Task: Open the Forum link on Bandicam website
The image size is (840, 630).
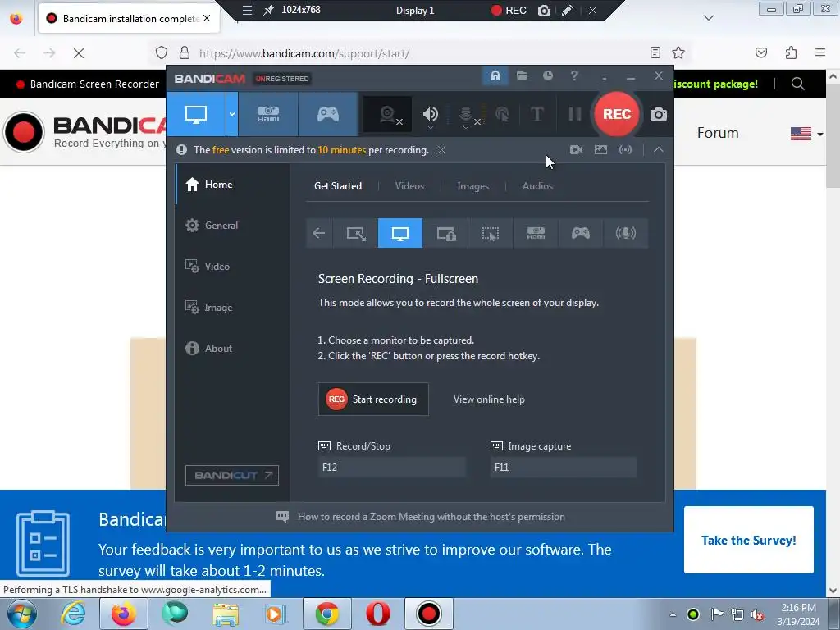Action: 717,133
